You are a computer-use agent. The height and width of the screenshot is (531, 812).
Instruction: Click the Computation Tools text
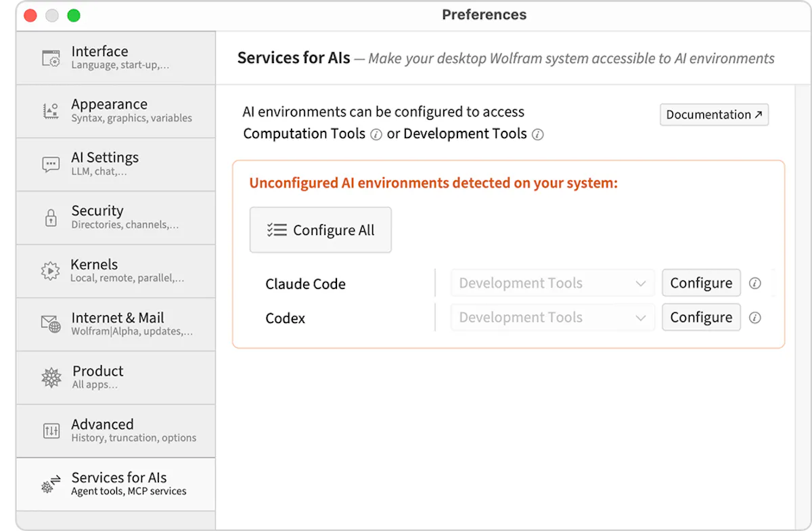304,134
